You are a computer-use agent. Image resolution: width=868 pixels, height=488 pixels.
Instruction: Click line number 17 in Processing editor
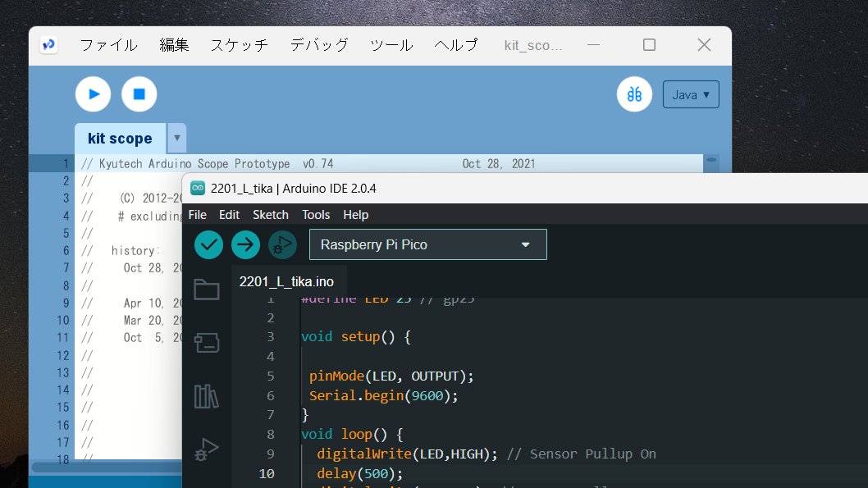click(63, 443)
